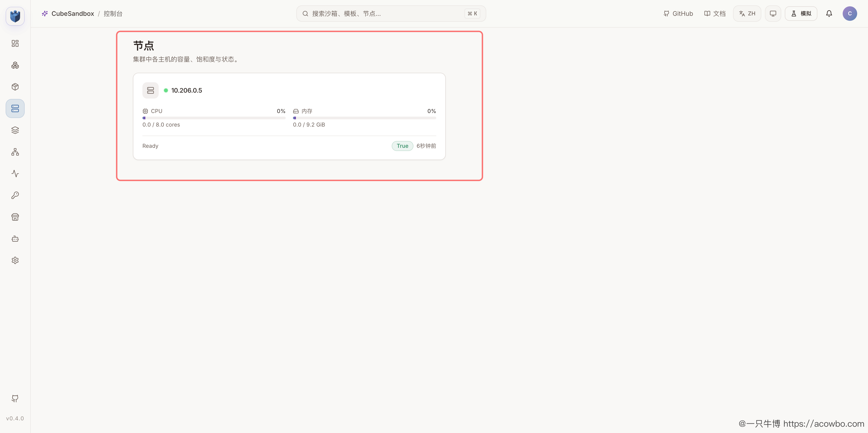868x433 pixels.
Task: Focus the 搜索沙箱、模板、节点 search field
Action: click(391, 14)
